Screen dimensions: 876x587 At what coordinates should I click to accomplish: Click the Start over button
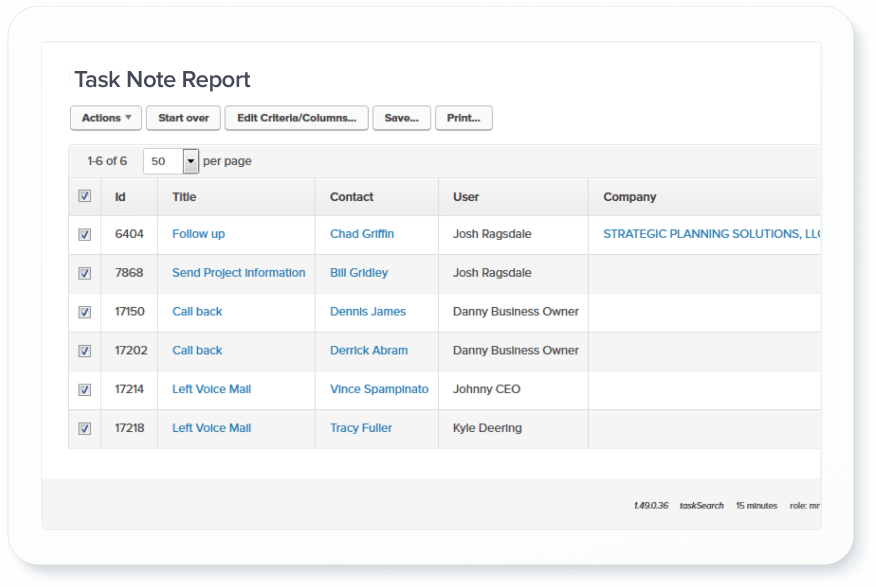click(183, 118)
